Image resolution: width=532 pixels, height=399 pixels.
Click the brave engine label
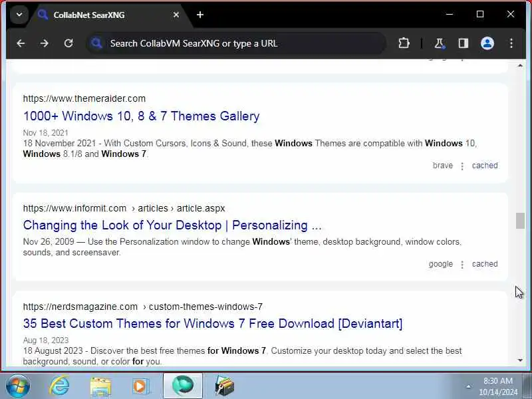click(x=443, y=166)
